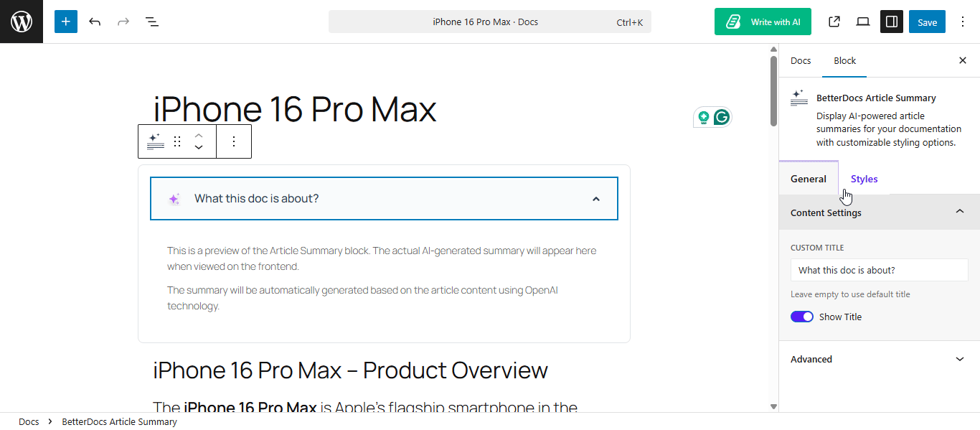980x430 pixels.
Task: Click the Save button
Action: click(927, 22)
